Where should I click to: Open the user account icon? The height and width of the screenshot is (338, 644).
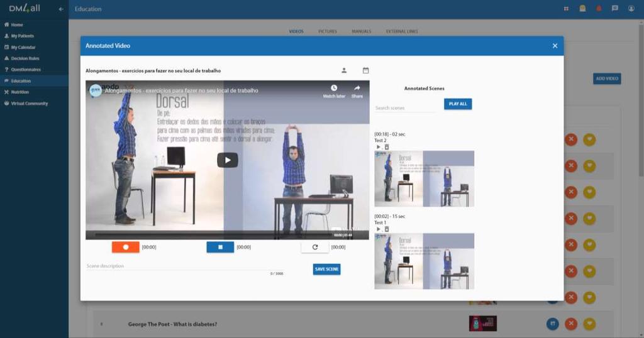[631, 9]
